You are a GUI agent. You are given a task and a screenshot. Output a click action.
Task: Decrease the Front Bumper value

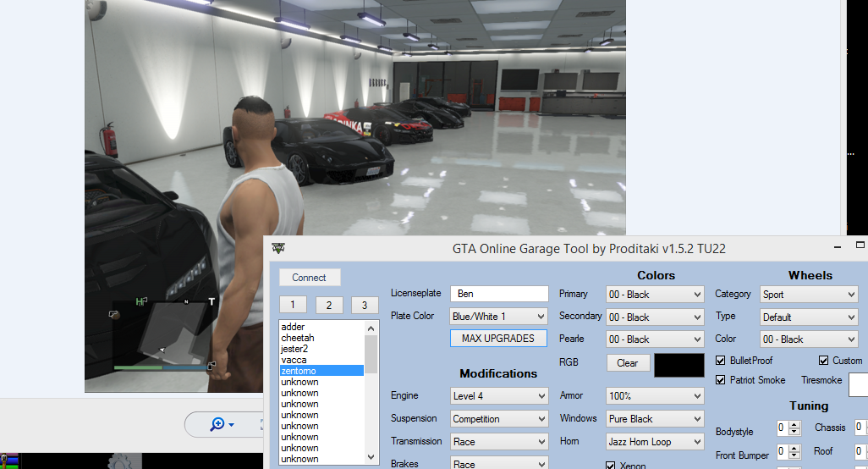pos(794,455)
